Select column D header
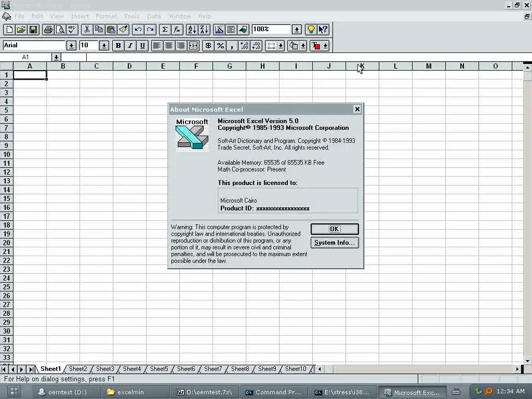 coord(129,66)
